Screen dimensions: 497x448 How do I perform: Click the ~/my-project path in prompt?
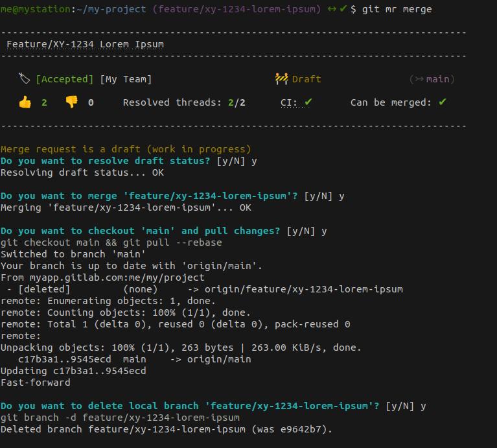point(111,9)
